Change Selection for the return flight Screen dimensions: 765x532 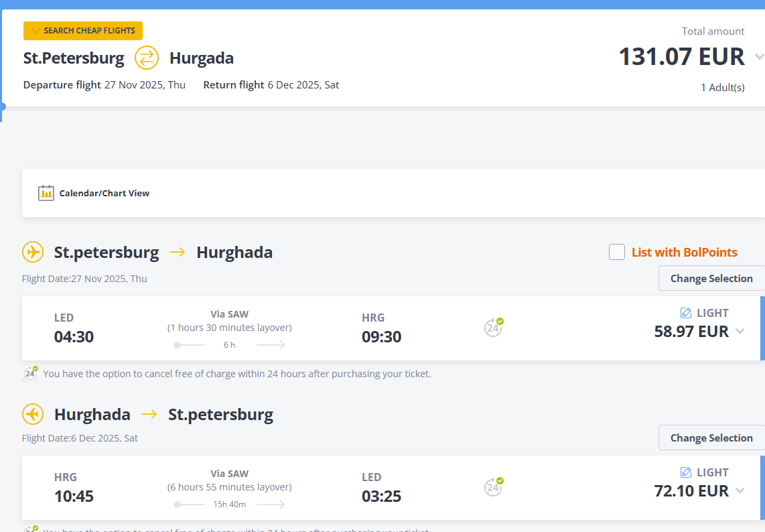click(x=711, y=438)
